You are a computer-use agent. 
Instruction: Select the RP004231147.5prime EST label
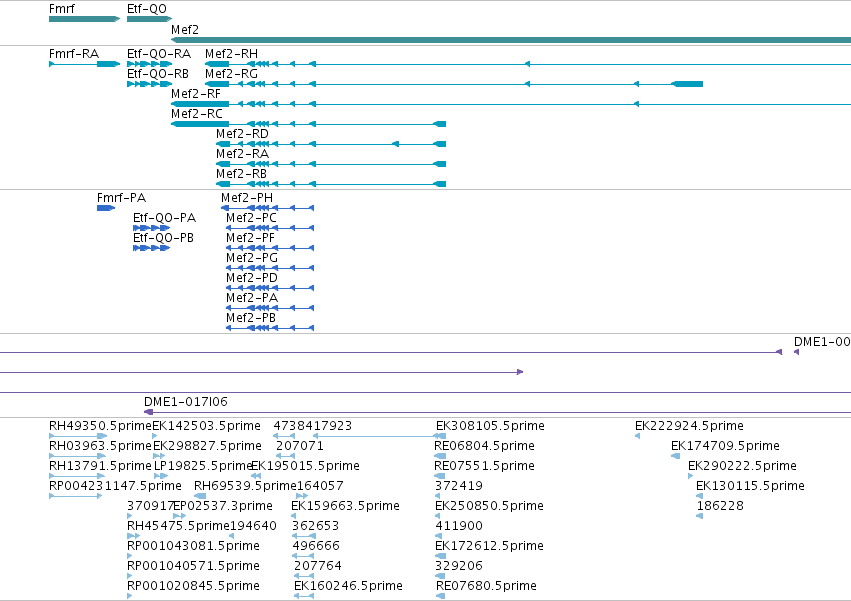115,486
